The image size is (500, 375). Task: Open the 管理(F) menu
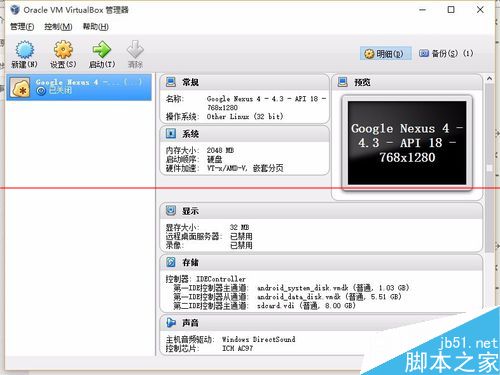click(x=22, y=27)
